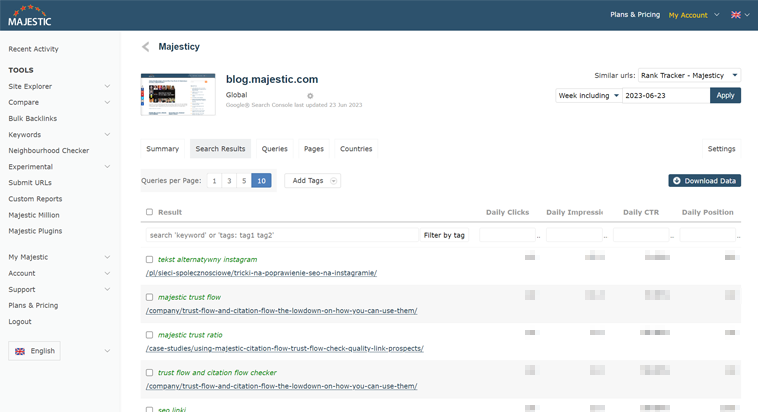Check the 'tekst alternatywny instagram' row checkbox
This screenshot has height=412, width=758.
[149, 260]
